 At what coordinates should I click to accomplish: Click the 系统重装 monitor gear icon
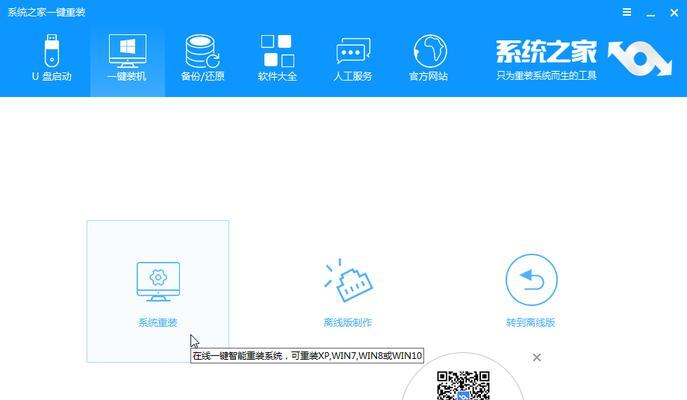(158, 281)
